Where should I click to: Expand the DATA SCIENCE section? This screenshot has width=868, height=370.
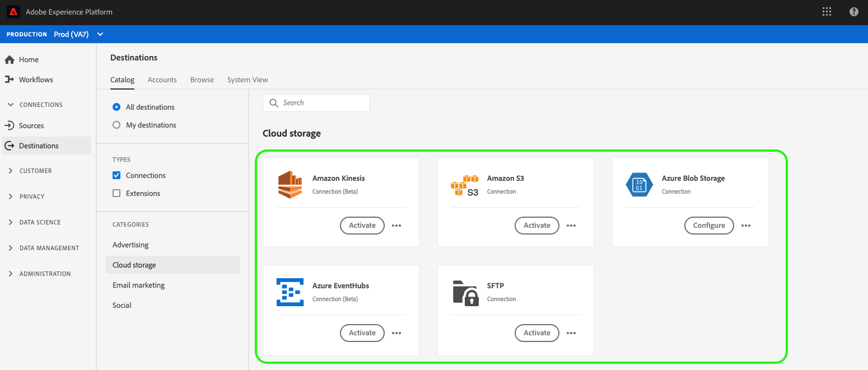coord(11,222)
